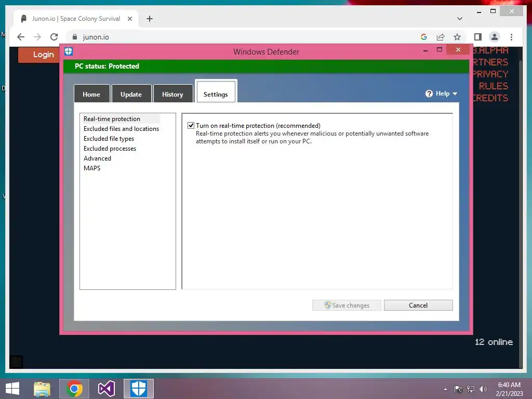Uncheck Turn on real-time protection
The height and width of the screenshot is (399, 532).
coord(191,126)
